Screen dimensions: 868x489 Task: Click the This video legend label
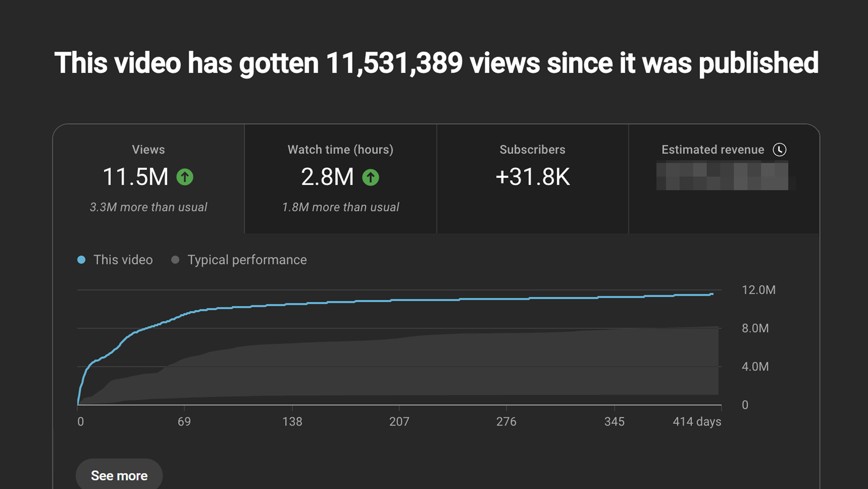(x=123, y=260)
